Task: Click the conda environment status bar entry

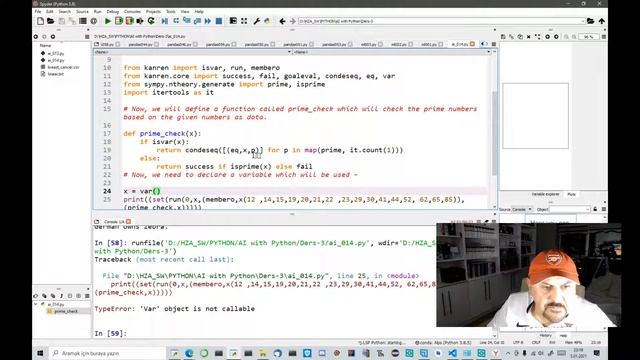Action: coord(443,342)
